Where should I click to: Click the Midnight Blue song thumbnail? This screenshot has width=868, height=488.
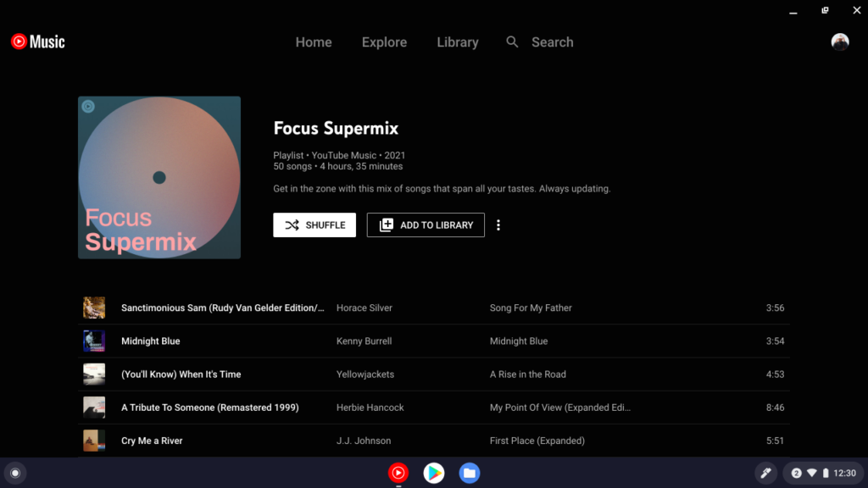point(94,341)
